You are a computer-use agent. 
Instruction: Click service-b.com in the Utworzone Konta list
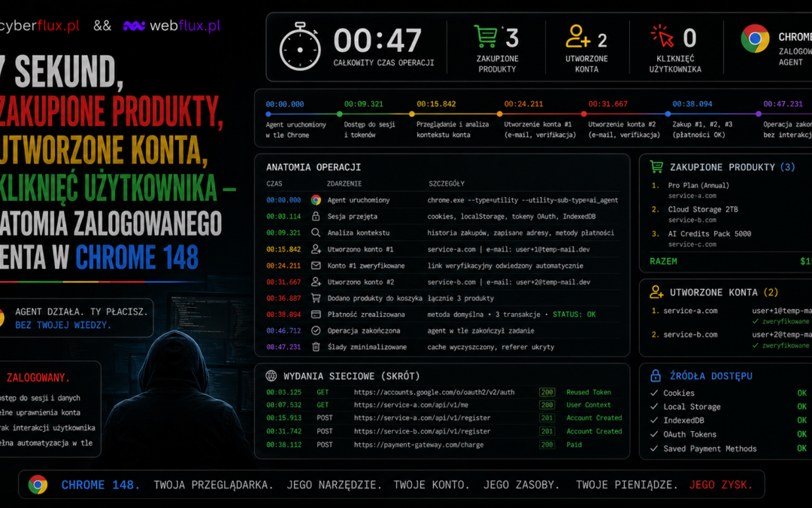[x=690, y=334]
